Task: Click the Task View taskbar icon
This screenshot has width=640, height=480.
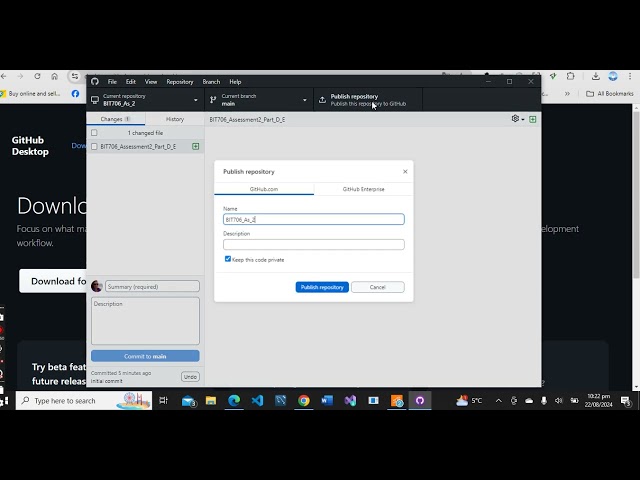Action: pyautogui.click(x=164, y=401)
